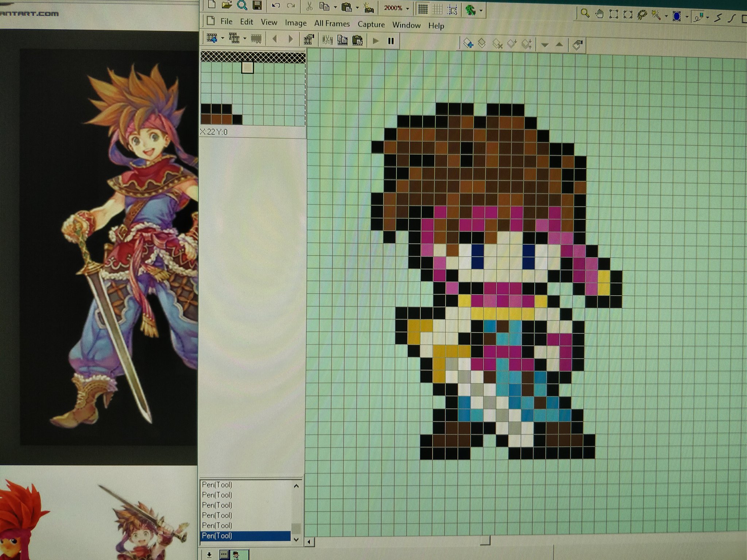
Task: Activate the rectangular selection tool
Action: coord(614,15)
